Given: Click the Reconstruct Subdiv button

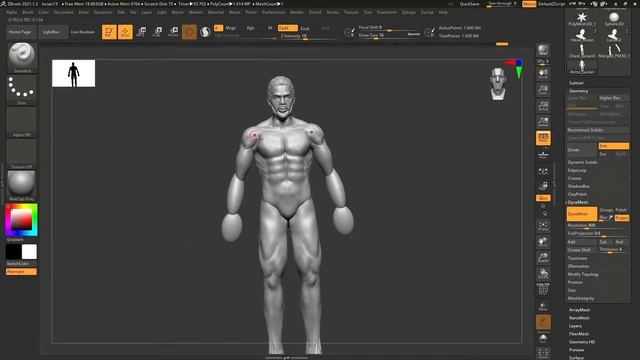Looking at the screenshot, I should pos(598,130).
